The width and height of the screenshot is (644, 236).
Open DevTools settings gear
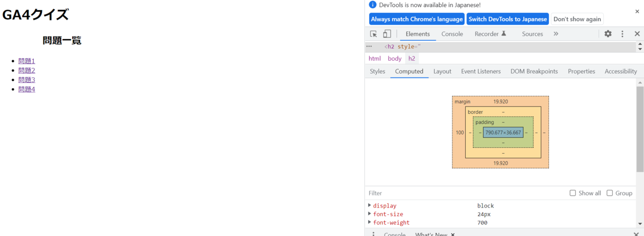click(608, 34)
